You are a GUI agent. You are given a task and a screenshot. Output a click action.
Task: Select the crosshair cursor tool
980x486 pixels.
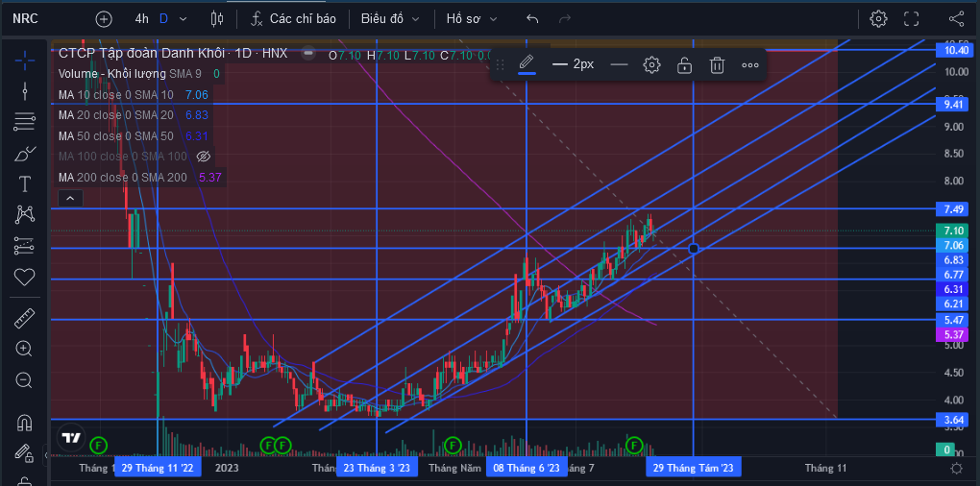[x=24, y=61]
